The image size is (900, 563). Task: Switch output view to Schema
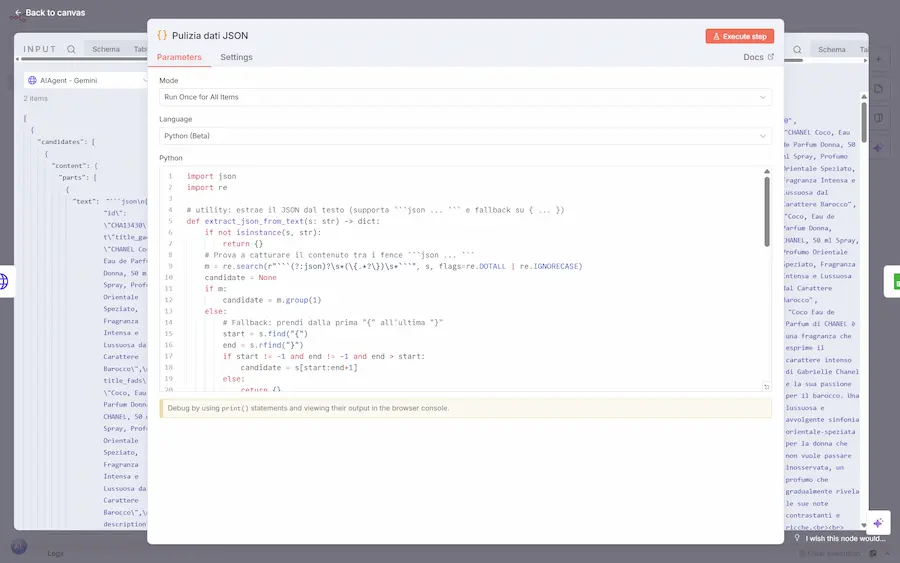click(831, 49)
